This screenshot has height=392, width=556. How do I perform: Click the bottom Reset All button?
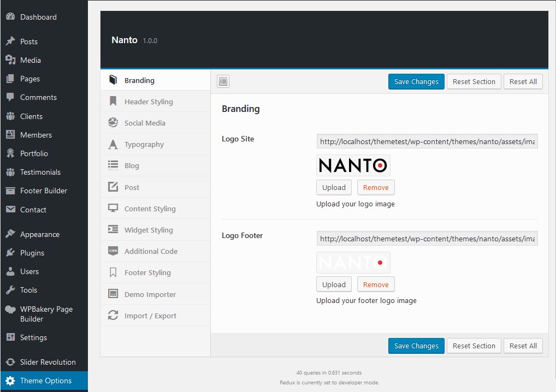click(x=523, y=346)
